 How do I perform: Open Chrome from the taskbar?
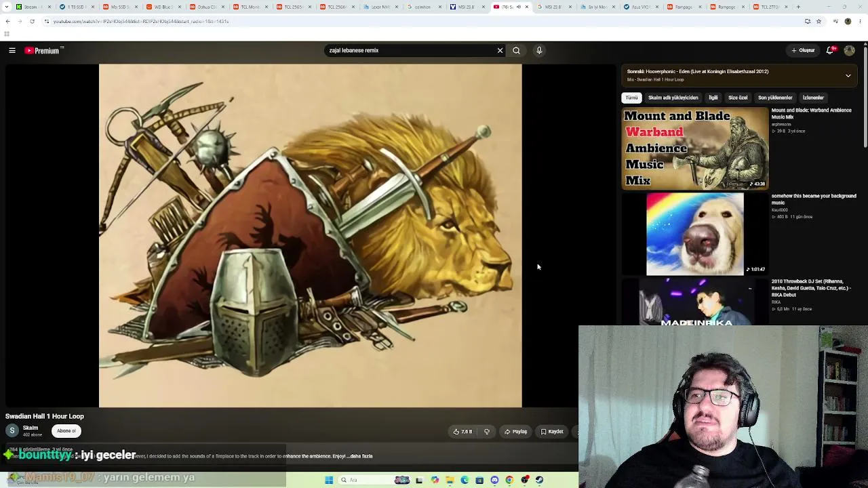pos(509,480)
